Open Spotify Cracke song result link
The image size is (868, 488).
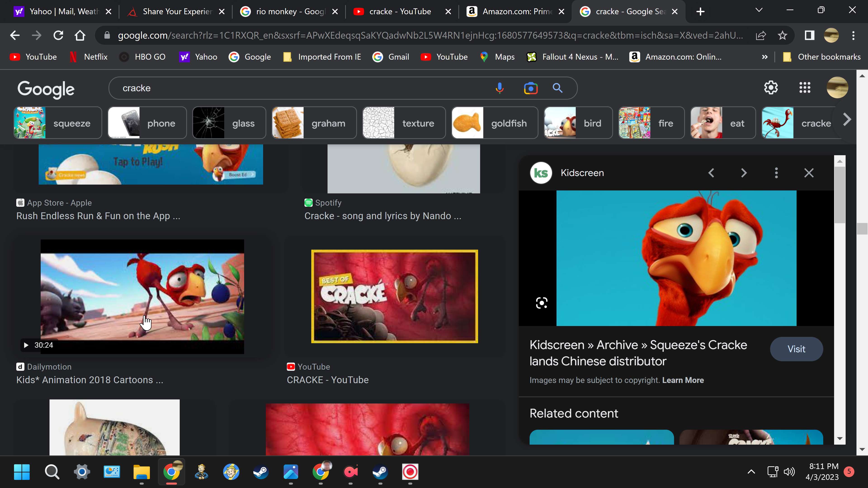point(383,216)
